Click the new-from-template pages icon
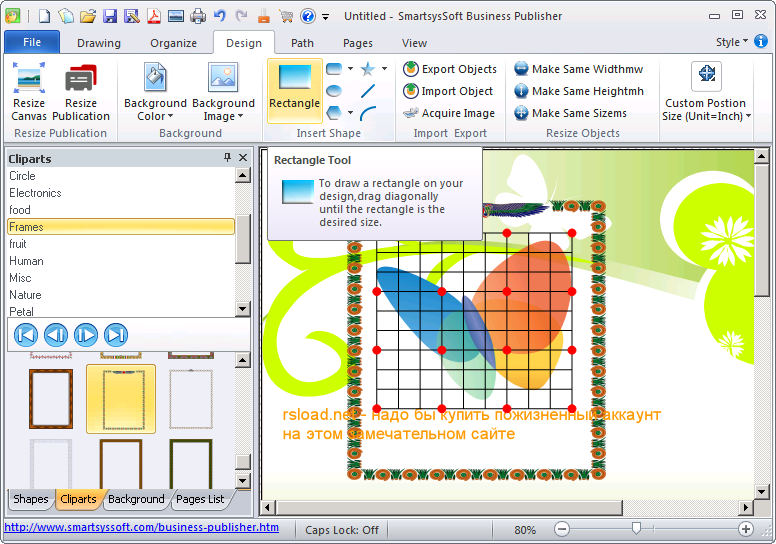This screenshot has width=776, height=544. tap(66, 16)
